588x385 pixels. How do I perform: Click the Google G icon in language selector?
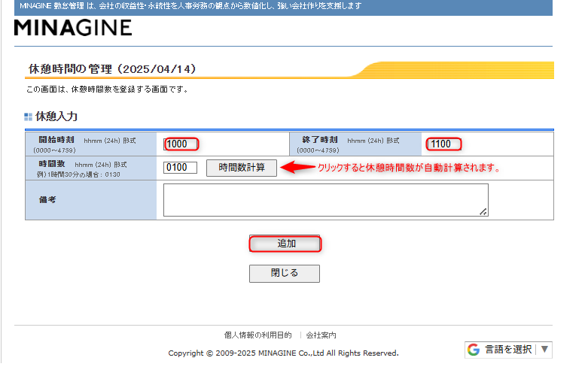point(474,350)
